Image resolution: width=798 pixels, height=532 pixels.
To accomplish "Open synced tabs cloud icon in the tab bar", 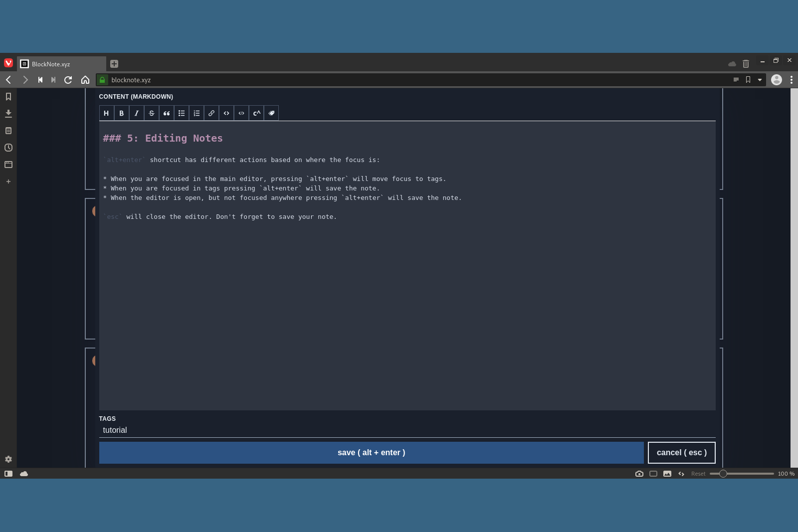I will [732, 64].
